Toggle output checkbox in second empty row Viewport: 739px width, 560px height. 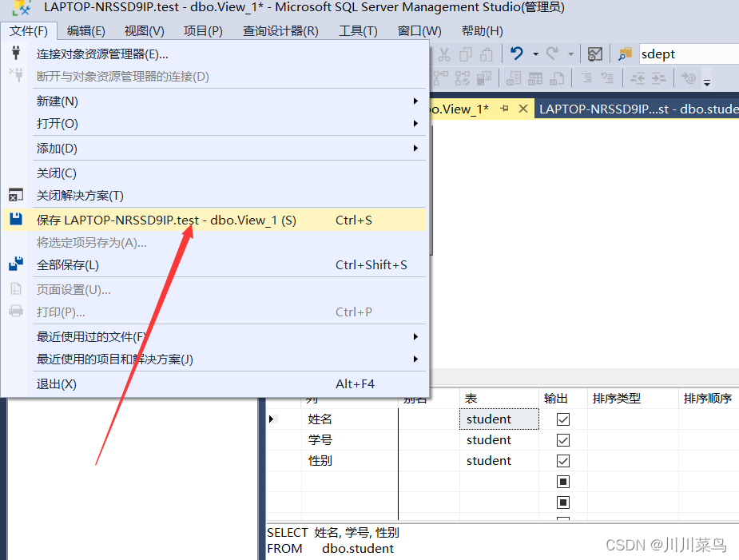(x=563, y=502)
